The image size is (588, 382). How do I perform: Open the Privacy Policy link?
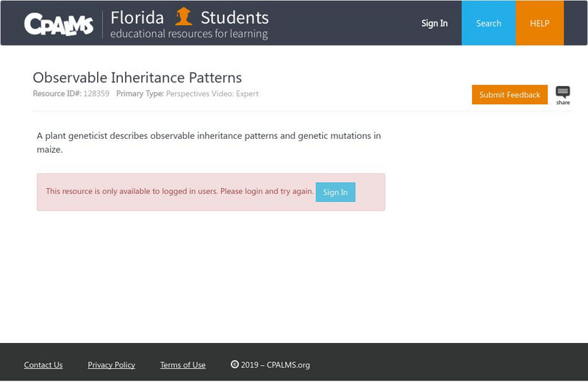click(x=111, y=365)
